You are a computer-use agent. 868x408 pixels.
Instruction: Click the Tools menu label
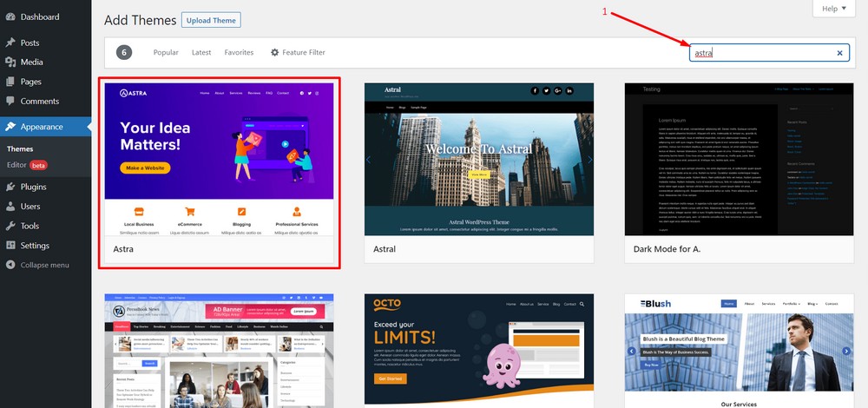click(30, 226)
